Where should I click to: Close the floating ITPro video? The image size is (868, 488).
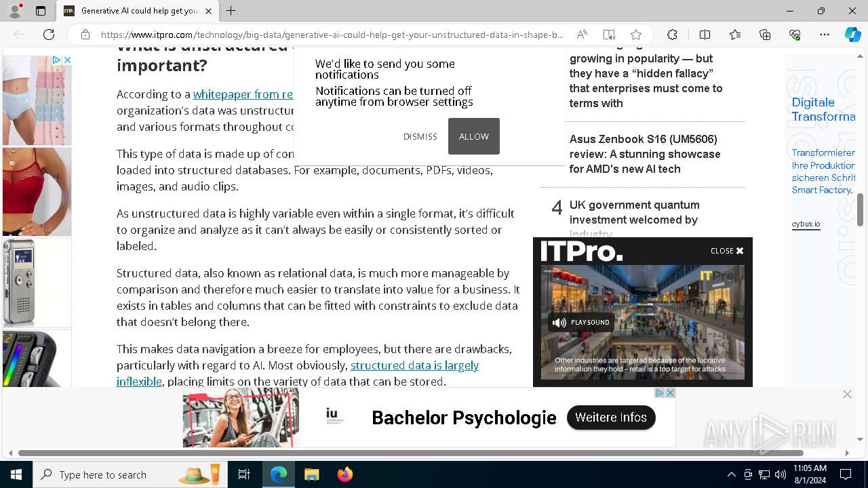pos(727,251)
